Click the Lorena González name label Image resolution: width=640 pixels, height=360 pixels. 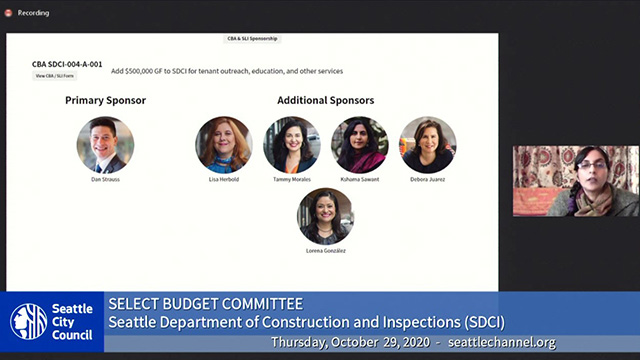[326, 251]
